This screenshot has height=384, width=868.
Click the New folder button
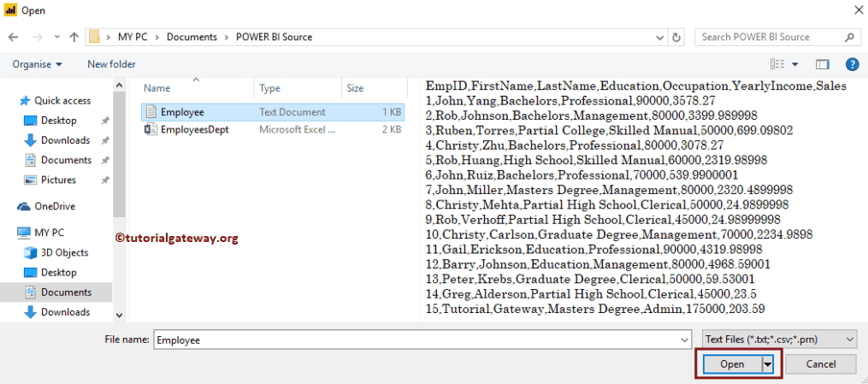pos(111,64)
